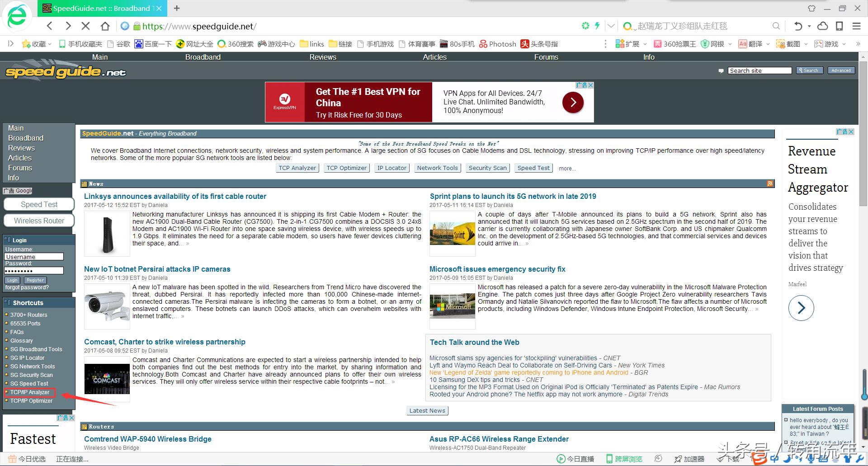Screen dimensions: 868x466
Task: Close the ExpressVPN banner ad
Action: (x=590, y=85)
